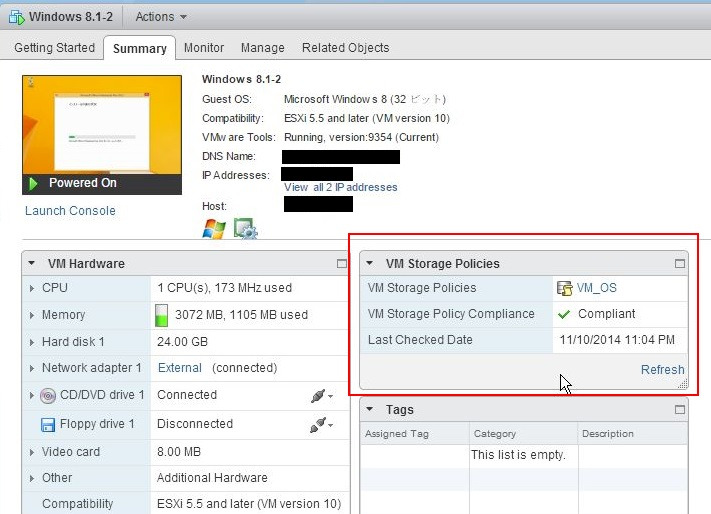The image size is (711, 514).
Task: Collapse the Tags panel
Action: [x=370, y=409]
